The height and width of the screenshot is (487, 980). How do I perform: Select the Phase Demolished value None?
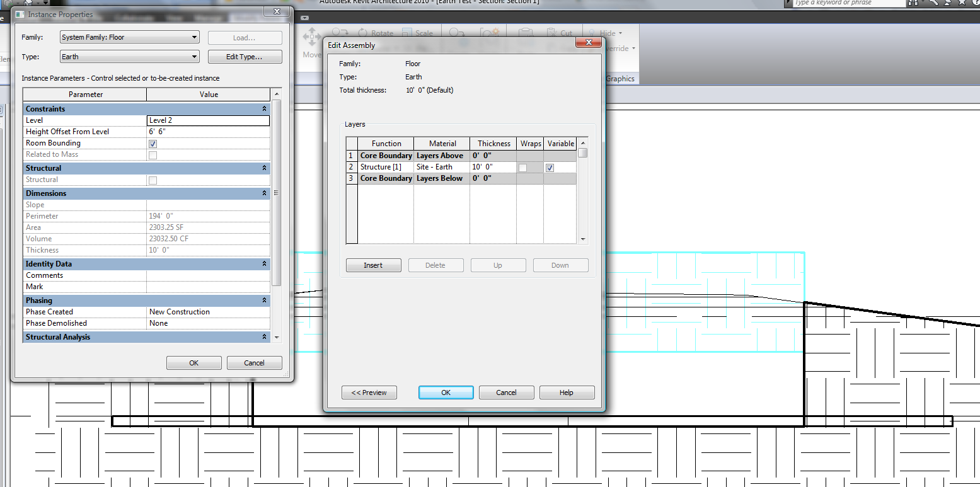pos(208,323)
